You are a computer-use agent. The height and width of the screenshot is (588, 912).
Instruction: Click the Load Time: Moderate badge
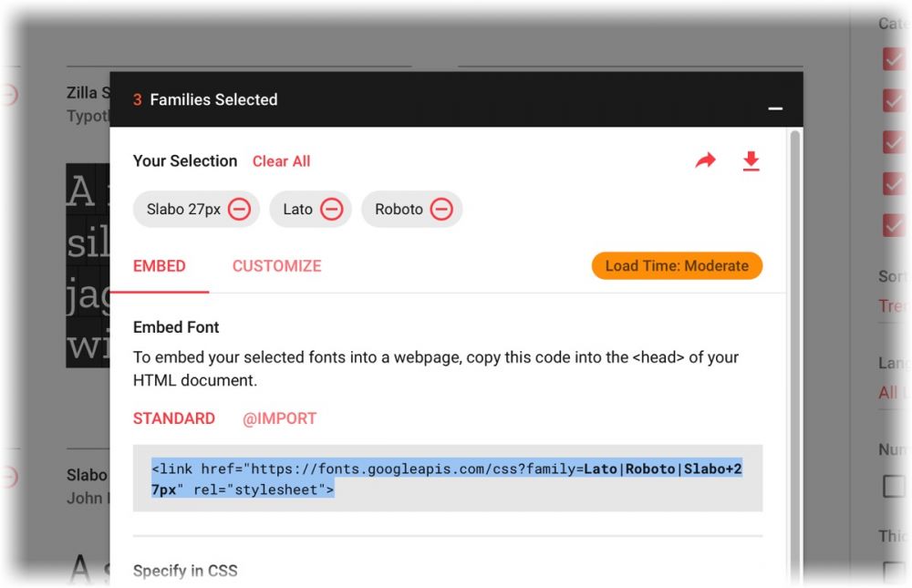coord(677,266)
